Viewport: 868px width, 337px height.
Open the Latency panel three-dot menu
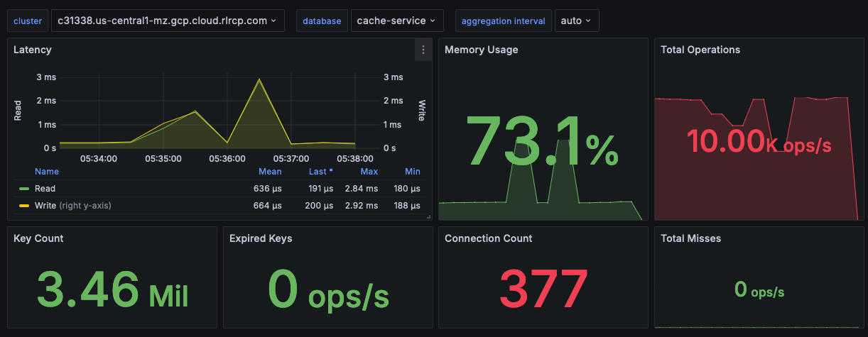423,50
